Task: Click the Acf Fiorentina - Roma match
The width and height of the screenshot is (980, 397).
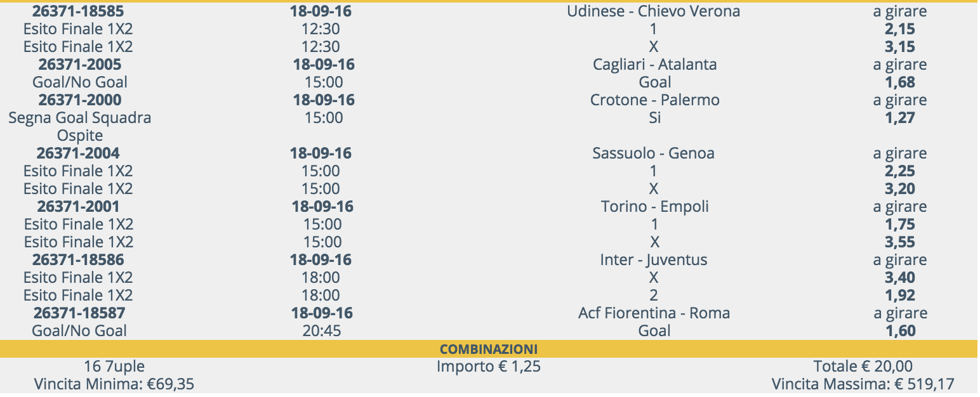Action: [654, 313]
